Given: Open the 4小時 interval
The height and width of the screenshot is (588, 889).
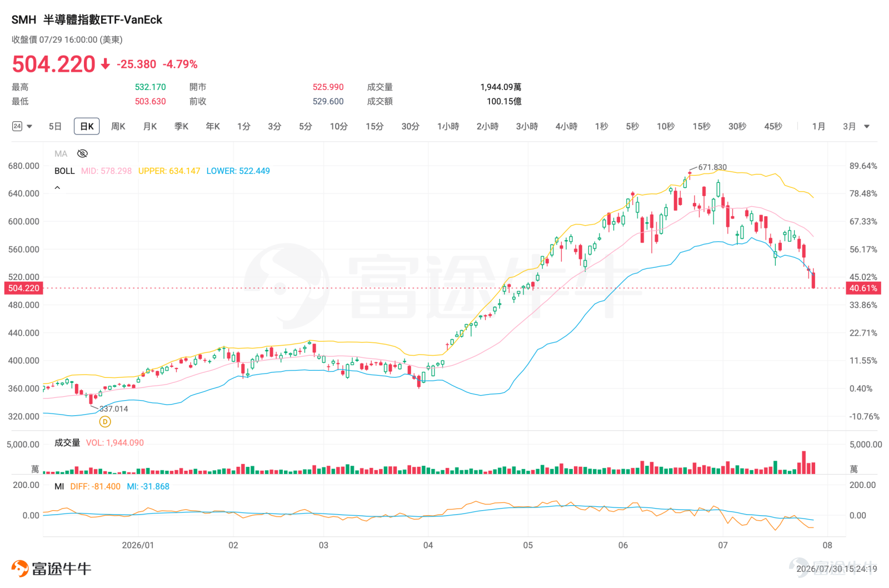Looking at the screenshot, I should pos(566,126).
